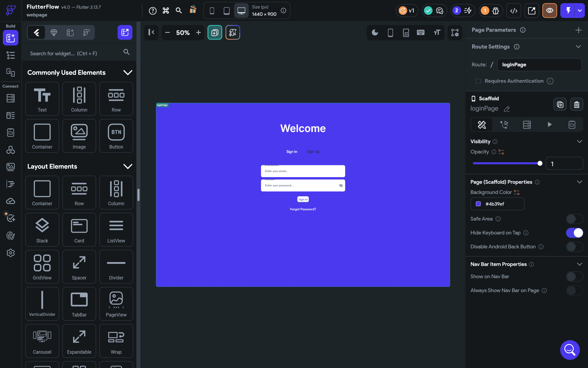Image resolution: width=588 pixels, height=368 pixels.
Task: Open the backend query tab
Action: pos(527,125)
